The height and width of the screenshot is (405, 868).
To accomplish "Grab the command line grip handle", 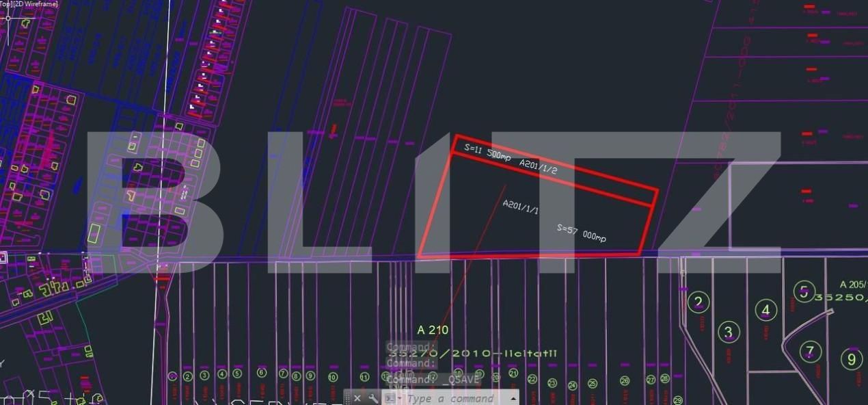I will click(348, 398).
